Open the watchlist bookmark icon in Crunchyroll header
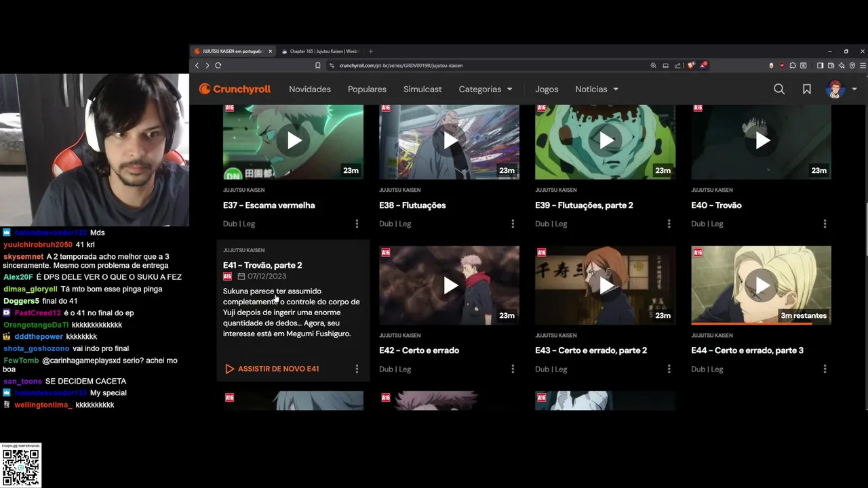Image resolution: width=868 pixels, height=488 pixels. point(807,89)
